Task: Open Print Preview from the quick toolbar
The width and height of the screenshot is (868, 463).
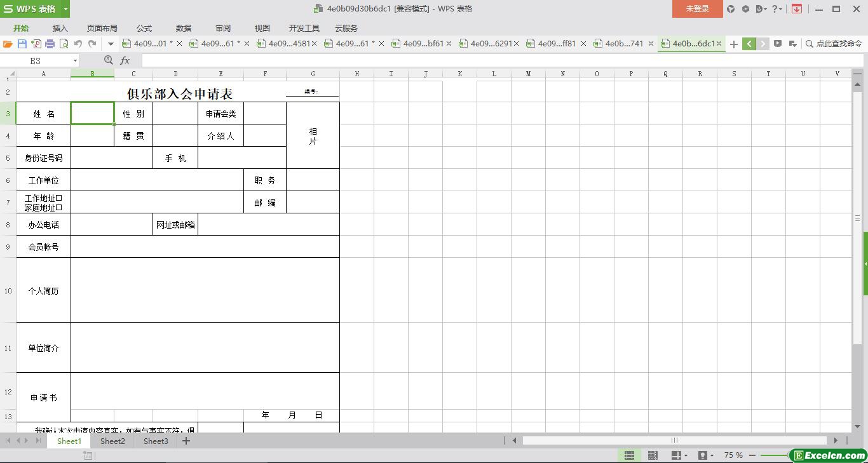Action: click(64, 44)
